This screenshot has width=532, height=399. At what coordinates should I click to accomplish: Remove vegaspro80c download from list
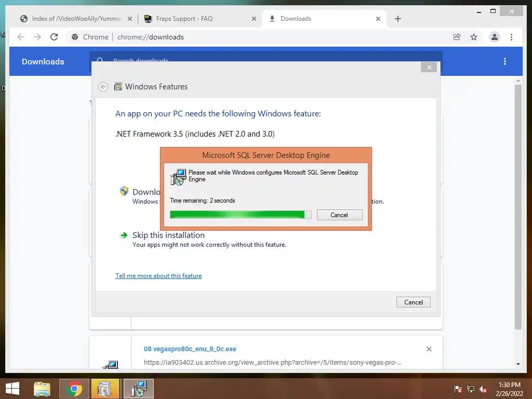(x=429, y=349)
